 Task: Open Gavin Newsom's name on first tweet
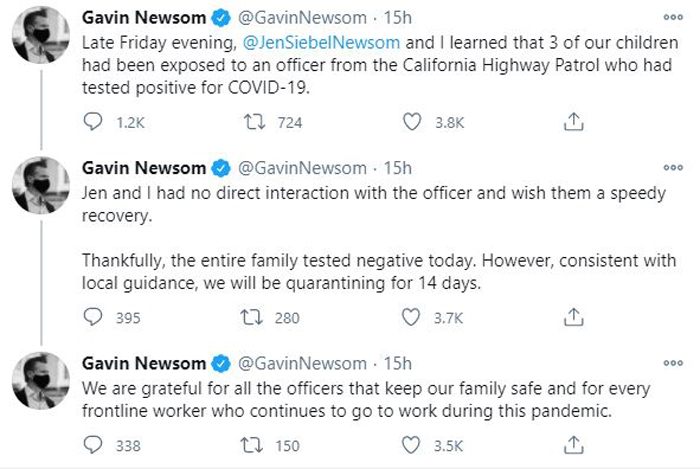click(144, 18)
